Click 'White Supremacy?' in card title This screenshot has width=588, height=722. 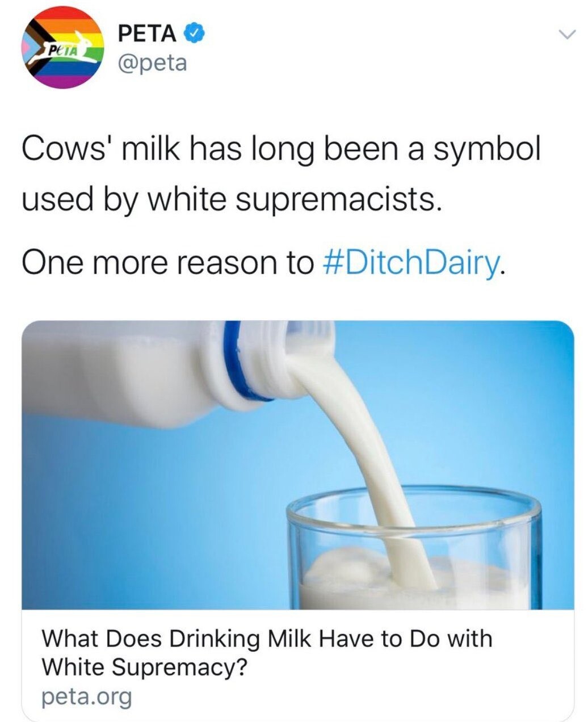145,667
